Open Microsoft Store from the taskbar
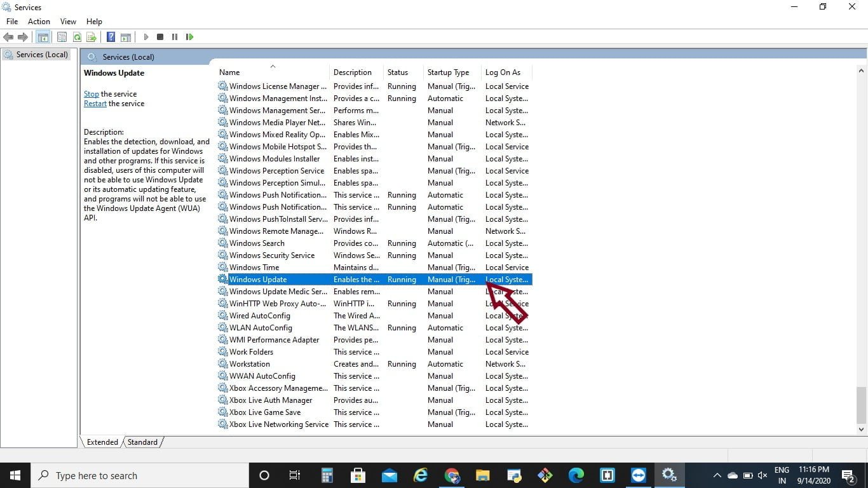 [x=358, y=475]
